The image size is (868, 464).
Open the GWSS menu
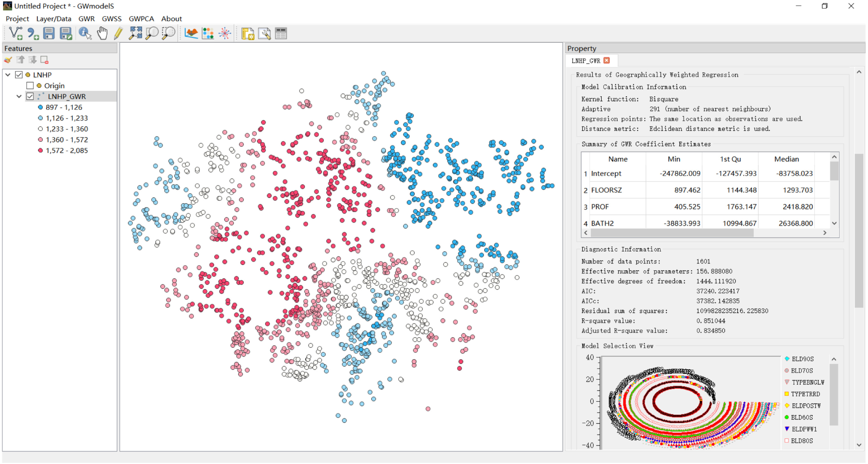pyautogui.click(x=111, y=19)
